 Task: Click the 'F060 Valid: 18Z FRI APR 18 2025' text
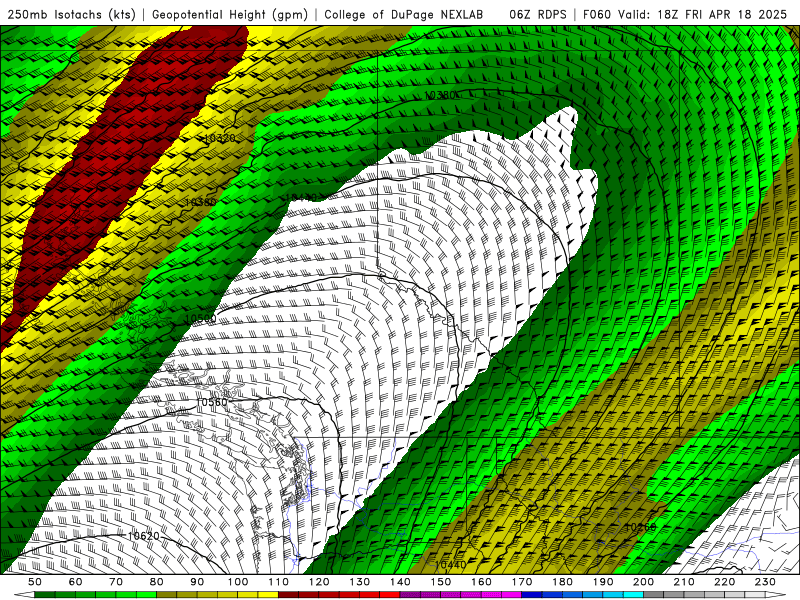click(685, 15)
